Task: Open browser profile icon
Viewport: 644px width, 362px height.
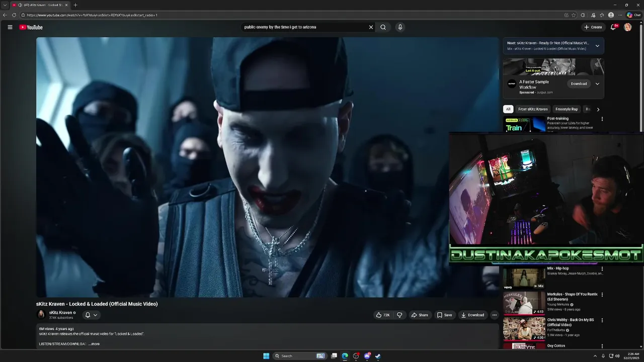Action: (x=611, y=15)
